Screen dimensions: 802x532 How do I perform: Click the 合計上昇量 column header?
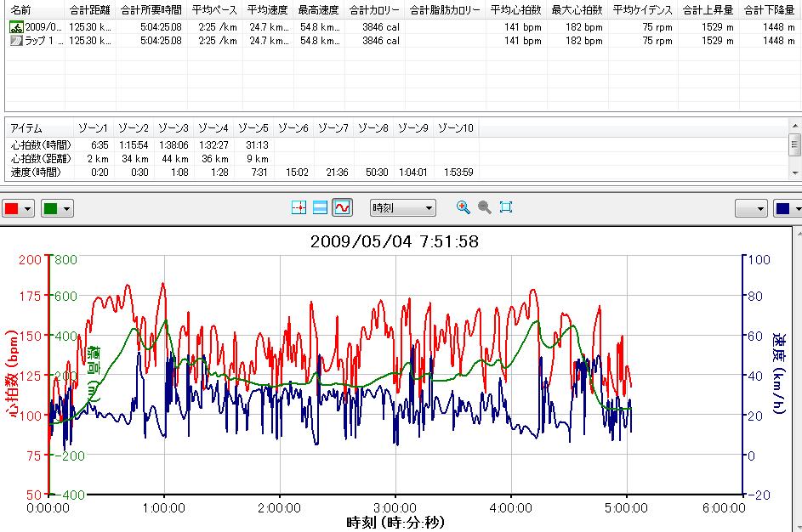click(x=708, y=9)
